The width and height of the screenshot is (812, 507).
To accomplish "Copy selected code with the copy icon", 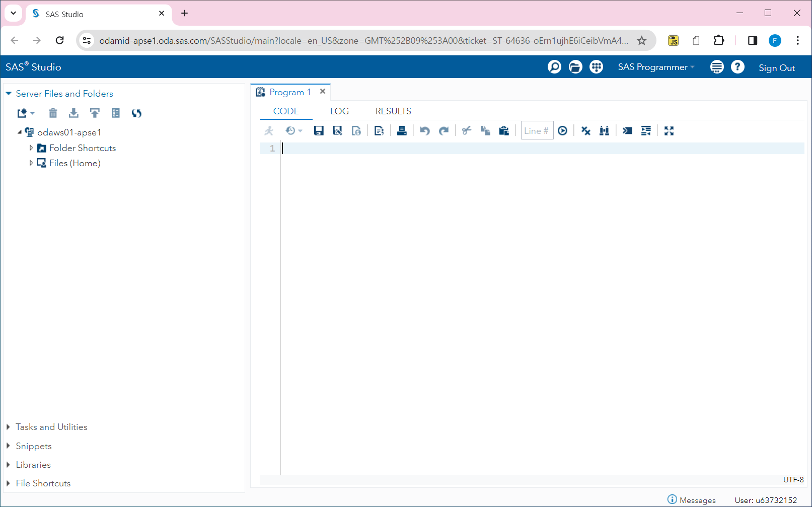I will pos(485,131).
